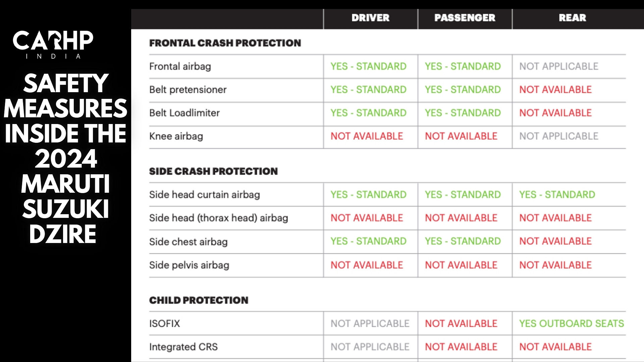Click the Knee airbag row label

pyautogui.click(x=176, y=136)
